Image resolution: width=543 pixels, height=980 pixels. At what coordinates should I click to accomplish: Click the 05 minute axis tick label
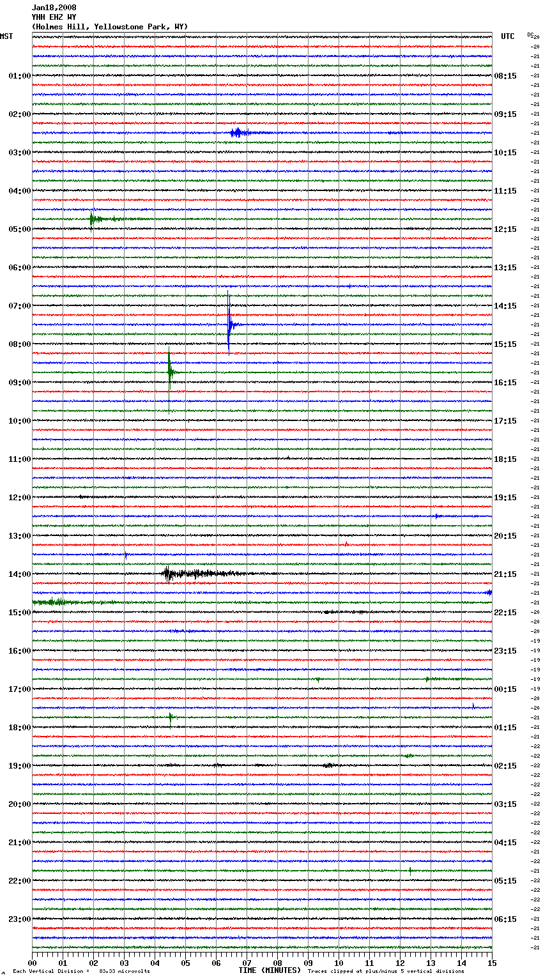point(185,963)
